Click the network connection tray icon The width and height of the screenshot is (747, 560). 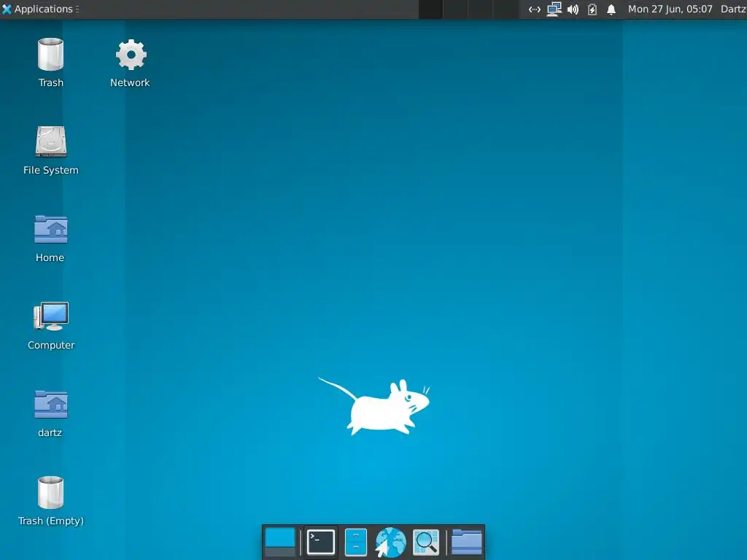(535, 9)
